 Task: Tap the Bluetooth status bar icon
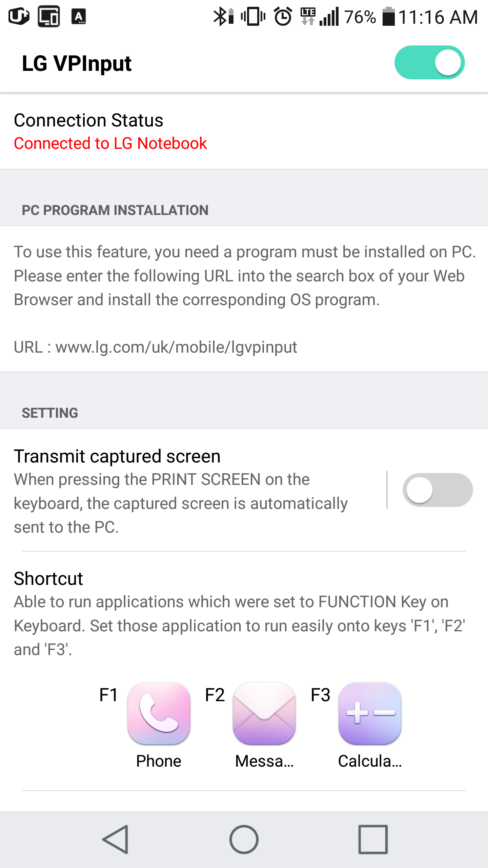tap(223, 16)
